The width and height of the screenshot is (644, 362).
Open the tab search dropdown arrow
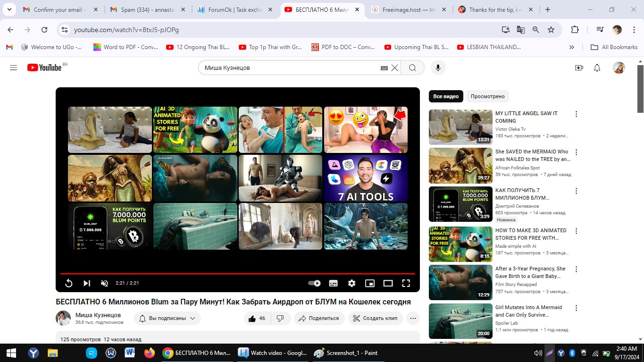10,9
